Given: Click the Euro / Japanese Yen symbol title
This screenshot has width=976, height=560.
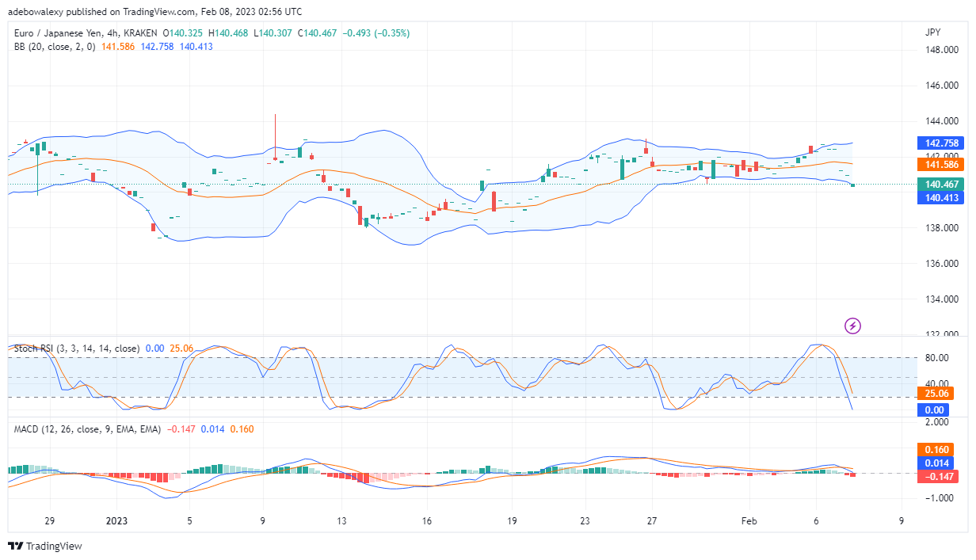Looking at the screenshot, I should 67,33.
